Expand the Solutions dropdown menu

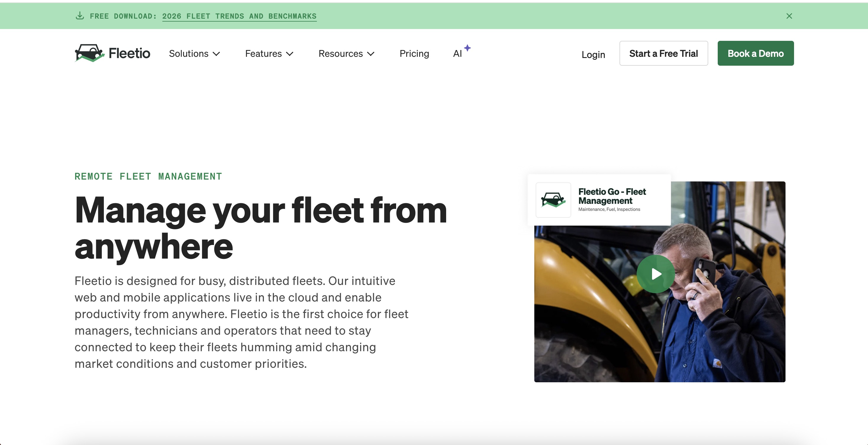point(194,54)
